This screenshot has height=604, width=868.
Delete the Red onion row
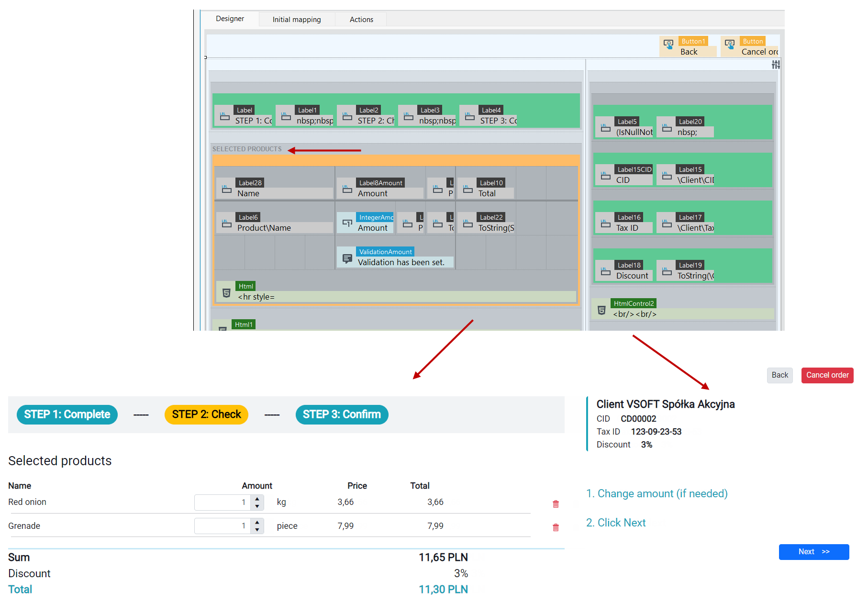tap(556, 504)
